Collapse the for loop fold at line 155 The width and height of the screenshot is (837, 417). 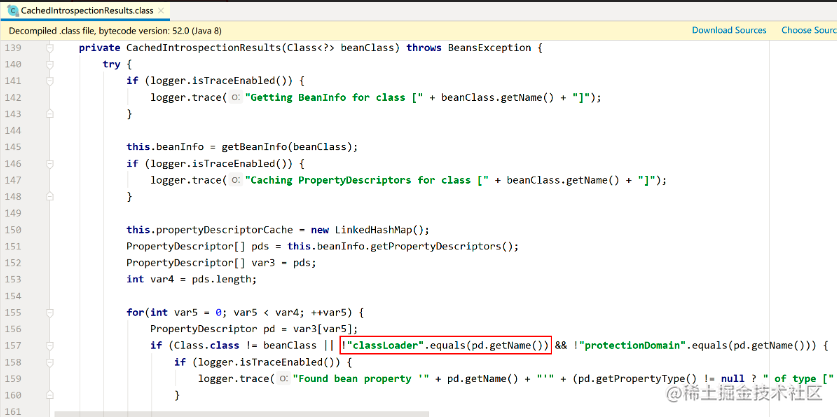point(50,313)
